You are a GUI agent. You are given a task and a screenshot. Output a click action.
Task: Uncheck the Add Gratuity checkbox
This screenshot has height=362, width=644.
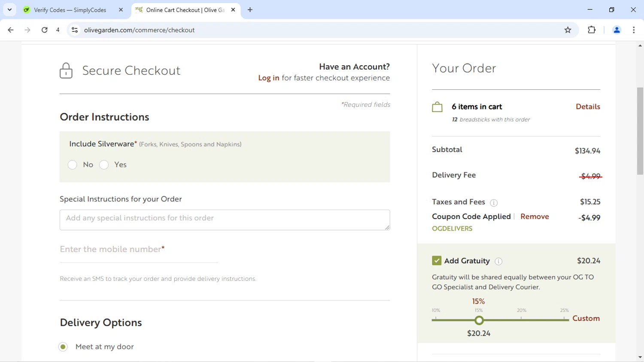pyautogui.click(x=437, y=261)
